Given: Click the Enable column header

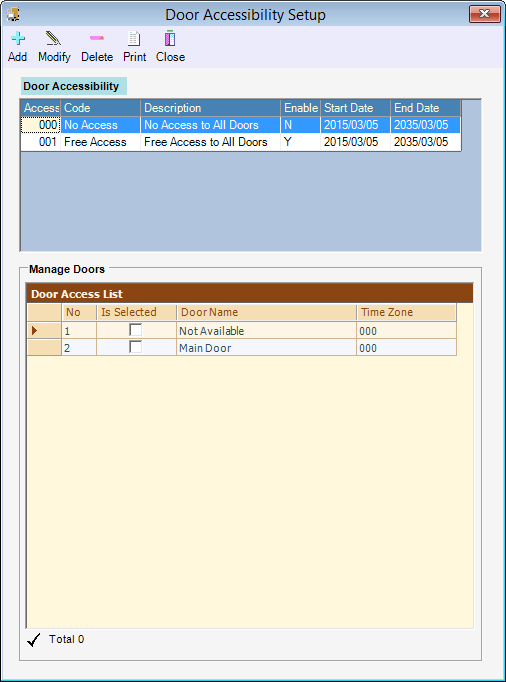Looking at the screenshot, I should [x=301, y=108].
